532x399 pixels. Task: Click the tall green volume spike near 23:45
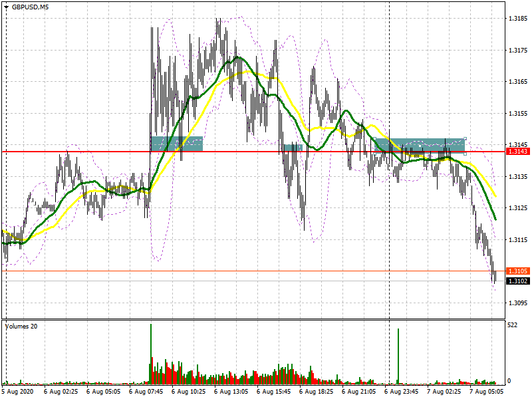[398, 356]
